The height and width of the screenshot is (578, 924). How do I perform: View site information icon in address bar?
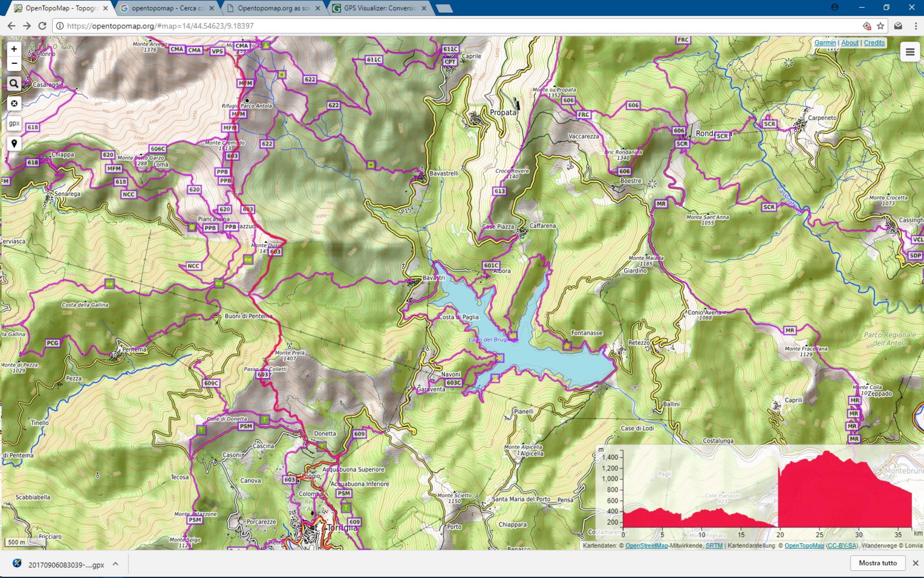tap(60, 26)
